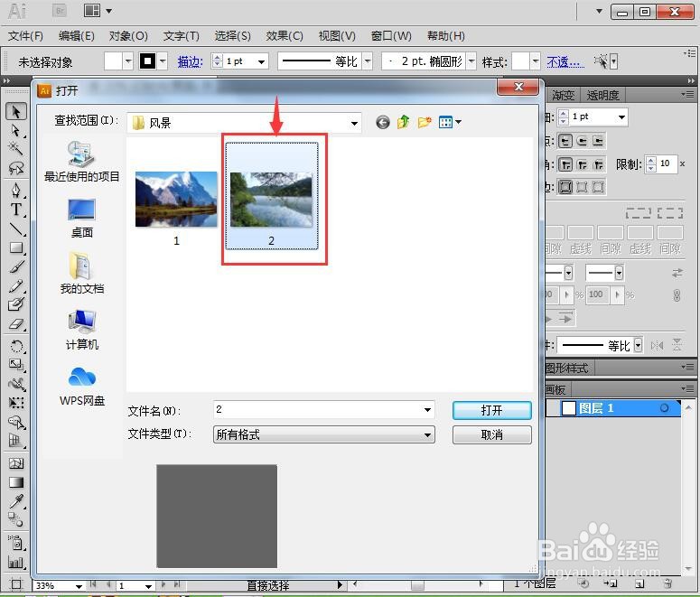
Task: Select the Shape Builder tool
Action: click(x=16, y=422)
